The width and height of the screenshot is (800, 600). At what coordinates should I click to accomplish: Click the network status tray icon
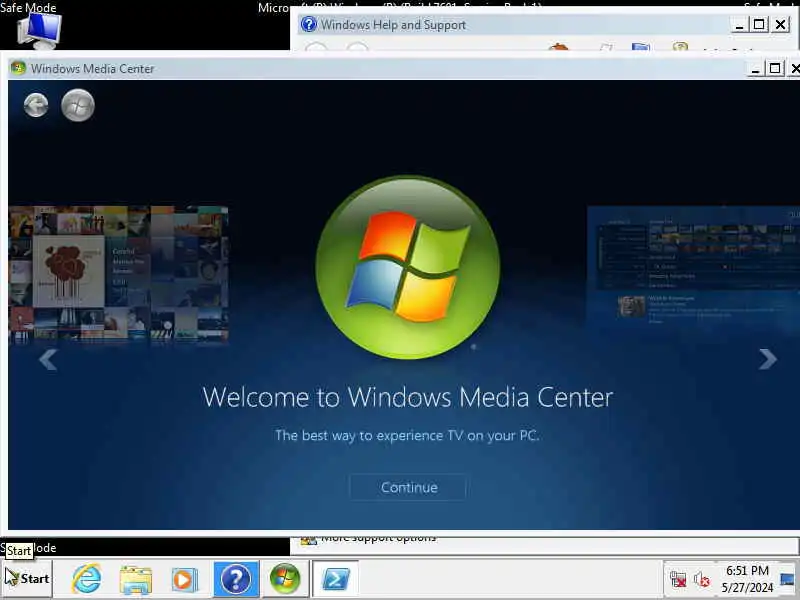click(x=678, y=580)
